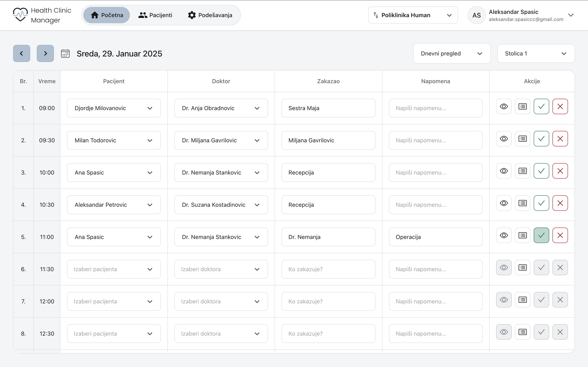588x367 pixels.
Task: Open notes icon for Milan Todorovic's row
Action: pyautogui.click(x=523, y=139)
